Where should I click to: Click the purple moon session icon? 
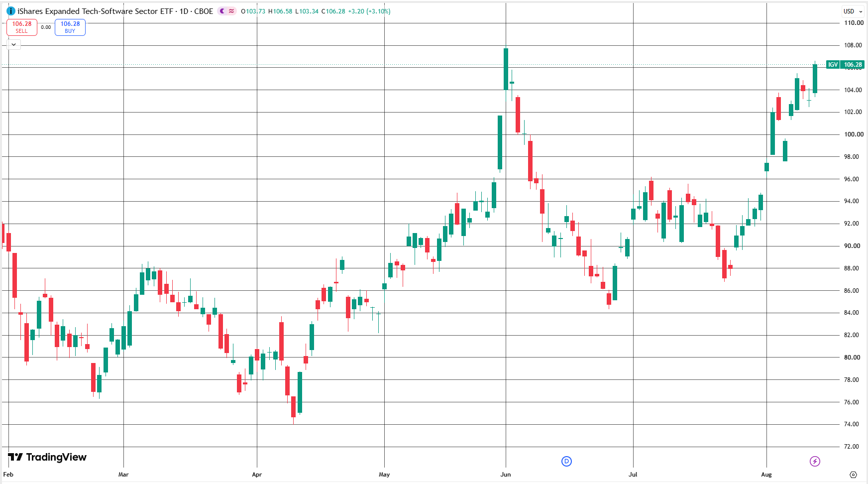point(222,11)
